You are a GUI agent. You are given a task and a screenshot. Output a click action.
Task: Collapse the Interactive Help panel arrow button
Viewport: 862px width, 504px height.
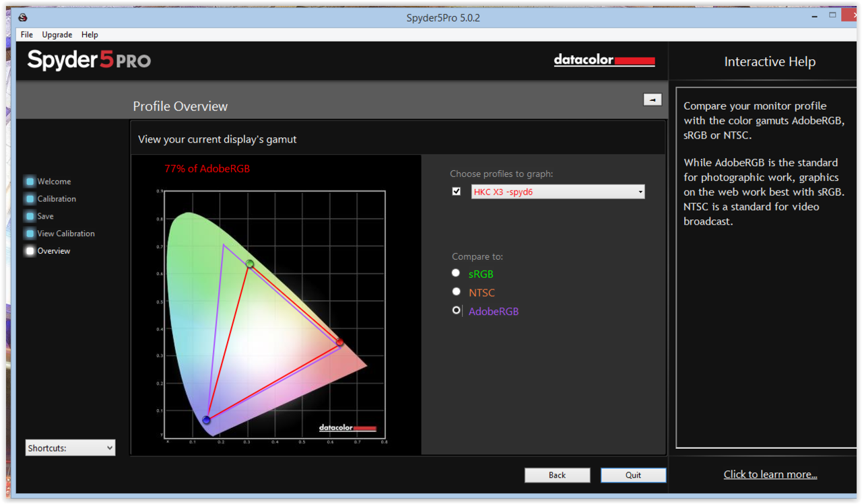pos(652,100)
